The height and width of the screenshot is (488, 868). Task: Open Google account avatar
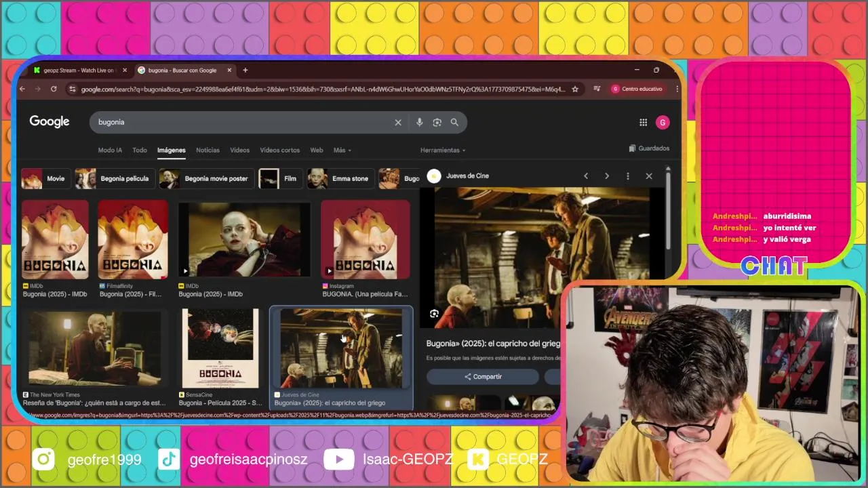pyautogui.click(x=663, y=123)
